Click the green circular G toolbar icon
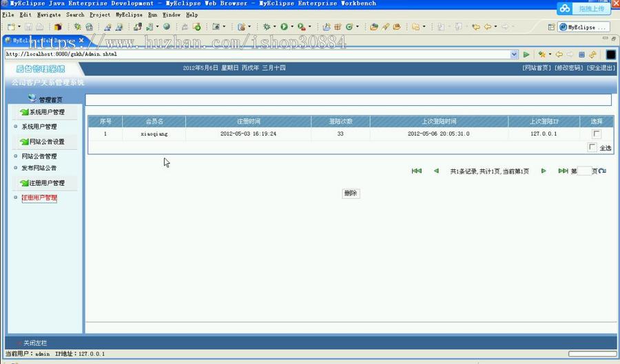Image resolution: width=620 pixels, height=364 pixels. (349, 27)
